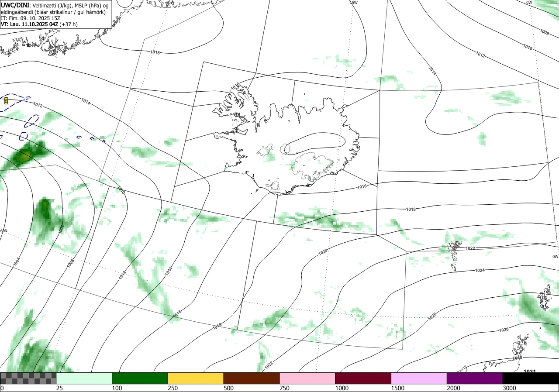Pick the pink 750–1000 legend swatch
The width and height of the screenshot is (559, 392).
pos(307,378)
